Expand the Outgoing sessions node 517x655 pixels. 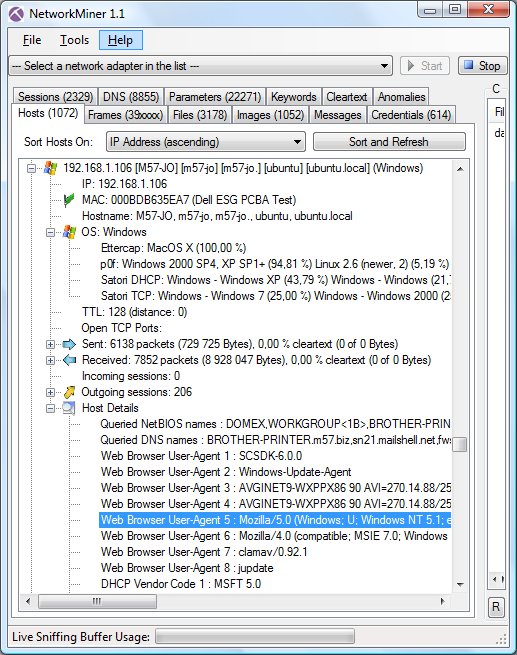(x=50, y=392)
